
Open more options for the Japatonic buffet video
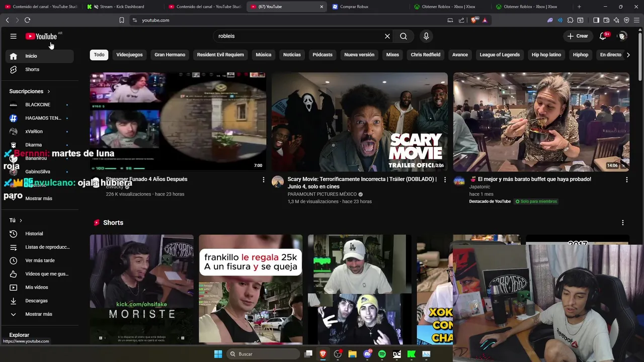[626, 179]
